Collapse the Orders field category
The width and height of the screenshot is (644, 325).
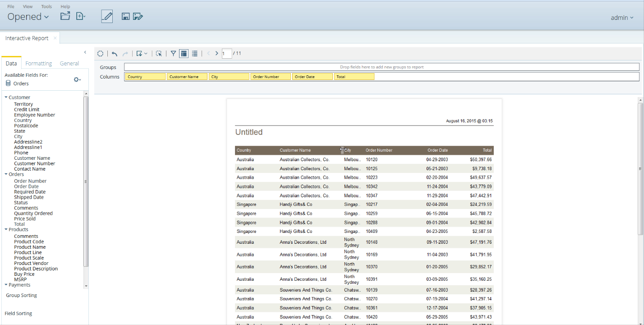coord(6,174)
